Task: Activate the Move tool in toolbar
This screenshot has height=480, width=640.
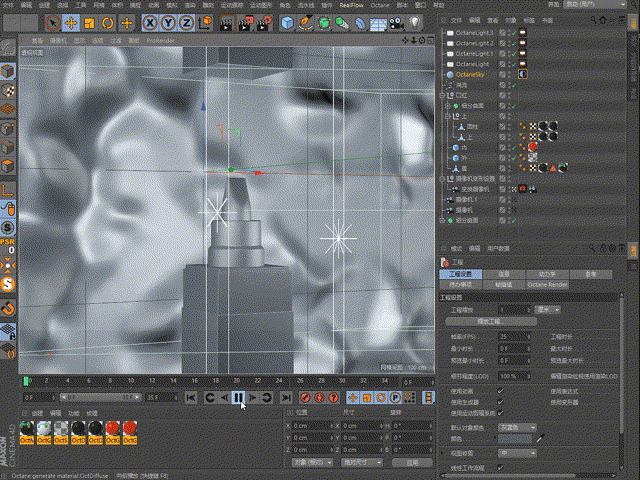Action: pyautogui.click(x=71, y=23)
